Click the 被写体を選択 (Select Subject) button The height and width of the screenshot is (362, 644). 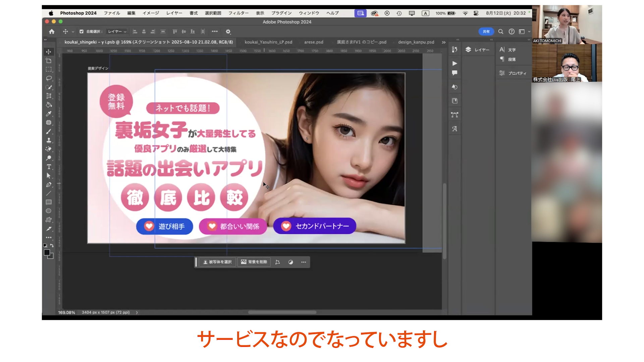click(217, 262)
